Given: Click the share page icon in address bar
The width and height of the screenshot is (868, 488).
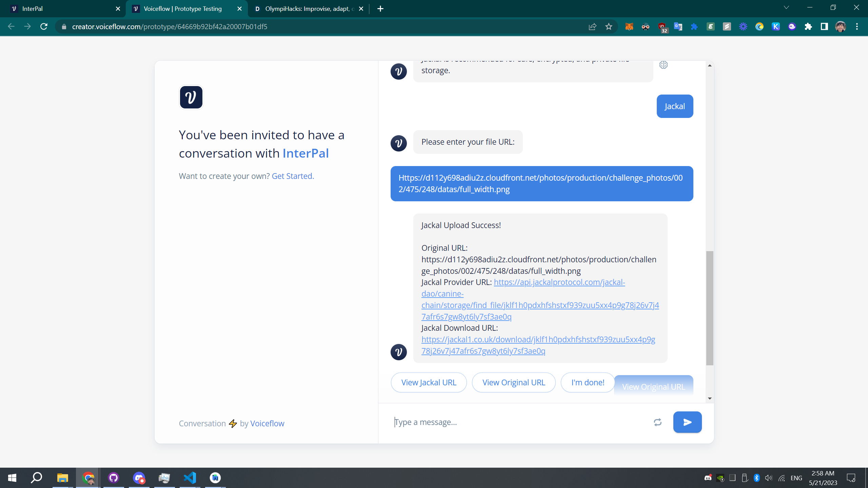Looking at the screenshot, I should click(x=592, y=26).
